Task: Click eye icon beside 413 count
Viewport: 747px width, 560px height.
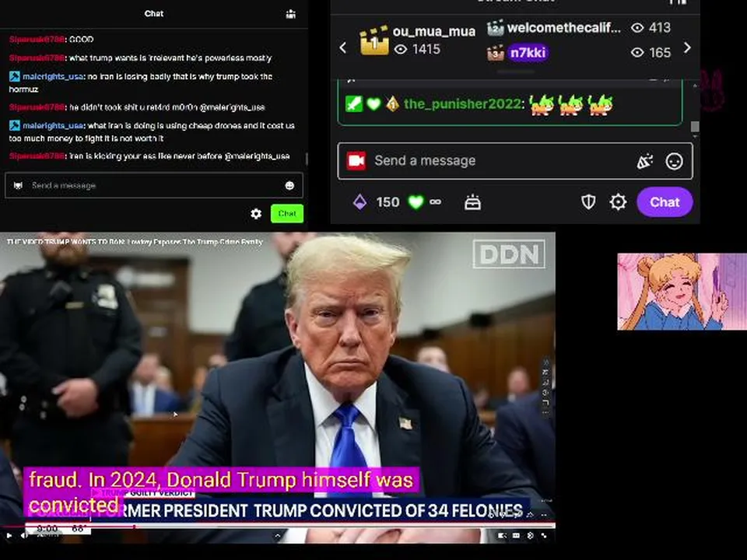Action: (637, 28)
